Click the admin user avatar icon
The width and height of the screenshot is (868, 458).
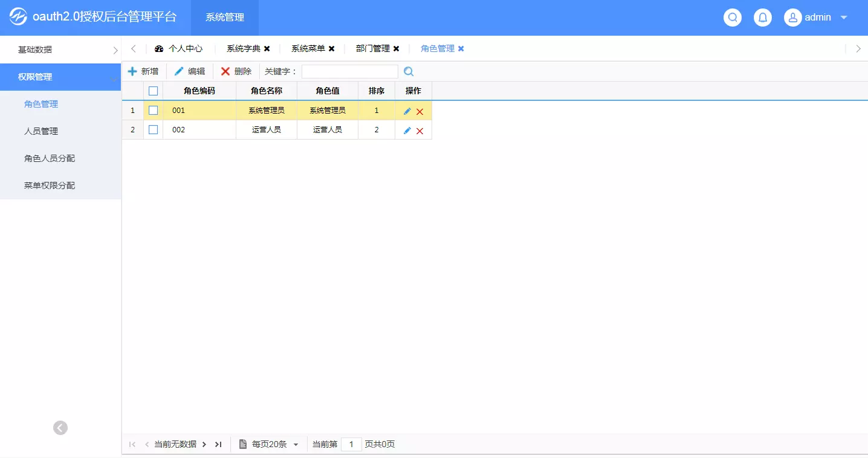pos(793,18)
